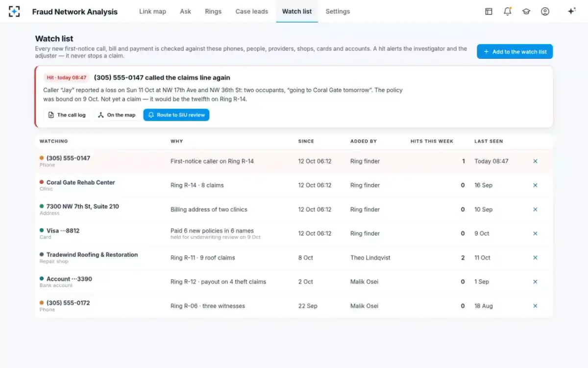This screenshot has width=588, height=368.
Task: Click the '18 Aug' last seen value
Action: click(x=484, y=306)
